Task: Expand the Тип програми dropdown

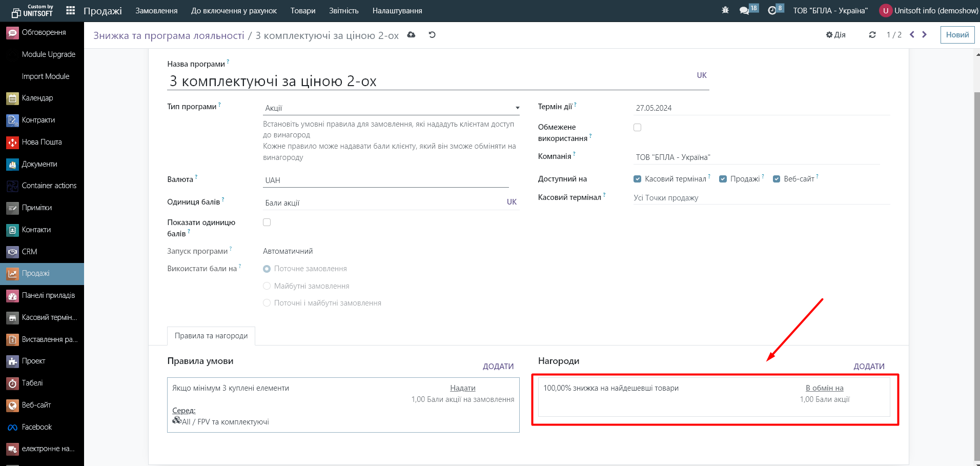Action: (x=391, y=108)
